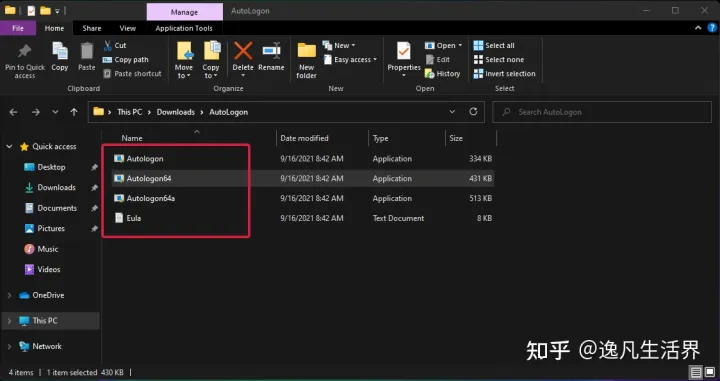This screenshot has height=381, width=720.
Task: Create a New folder
Action: pos(306,61)
